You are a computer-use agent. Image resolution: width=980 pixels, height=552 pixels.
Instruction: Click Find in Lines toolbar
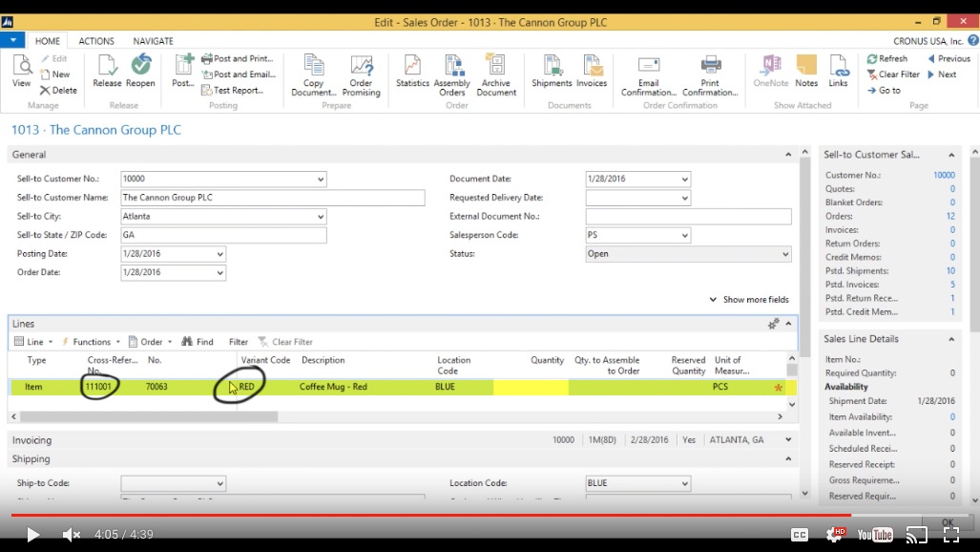198,342
